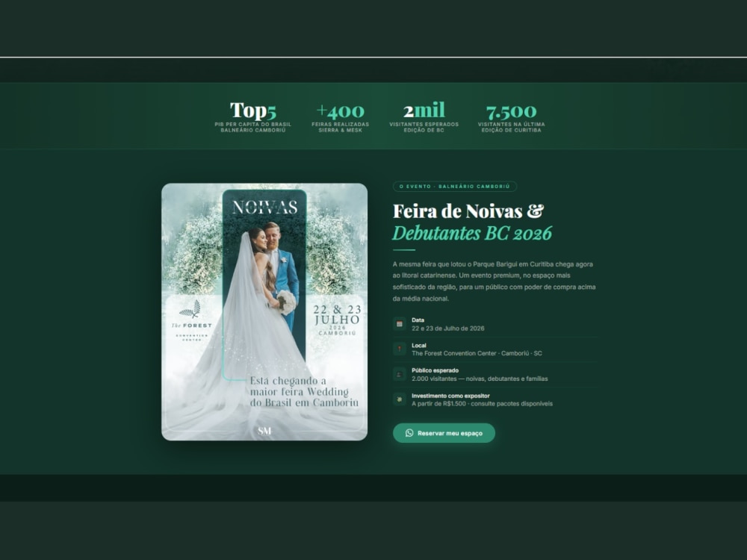Click The Forest Convention Center location text
The height and width of the screenshot is (560, 747).
click(x=477, y=353)
